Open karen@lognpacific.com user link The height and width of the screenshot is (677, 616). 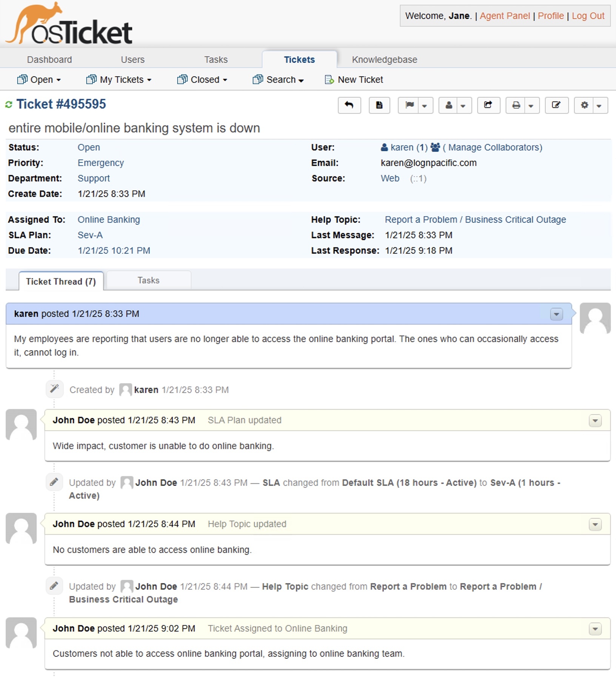coord(428,163)
